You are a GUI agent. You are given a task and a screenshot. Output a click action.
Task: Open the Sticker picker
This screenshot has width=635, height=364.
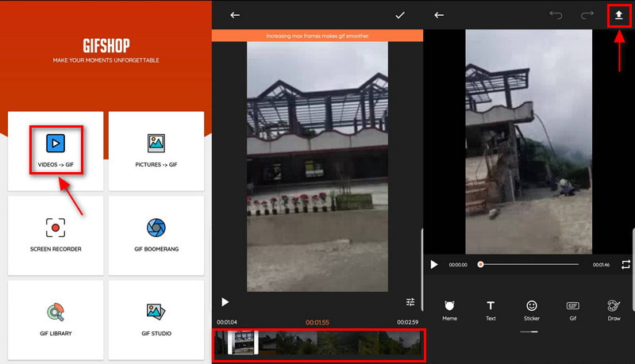point(532,311)
